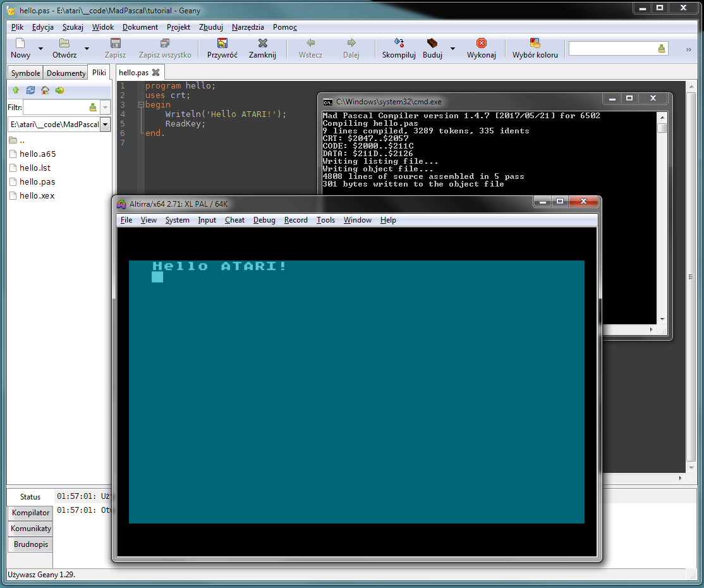This screenshot has height=588, width=704.
Task: Click the Zamknij close file toolbar icon
Action: click(x=262, y=44)
